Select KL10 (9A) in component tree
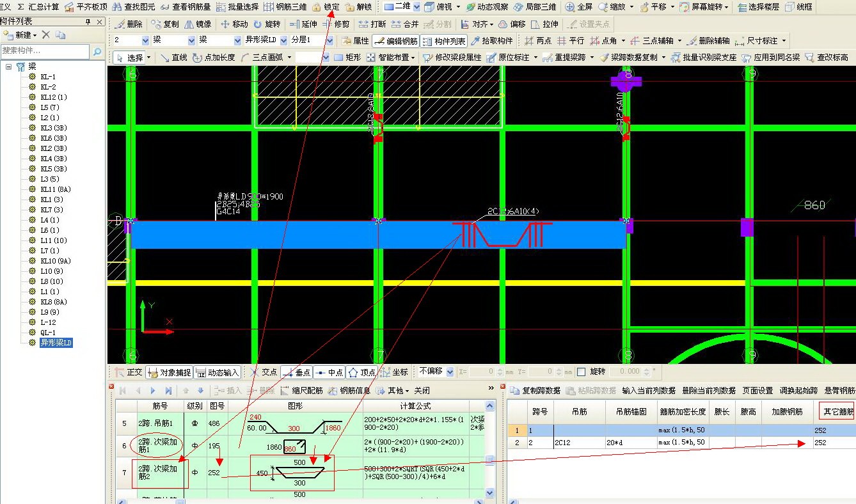 click(55, 261)
